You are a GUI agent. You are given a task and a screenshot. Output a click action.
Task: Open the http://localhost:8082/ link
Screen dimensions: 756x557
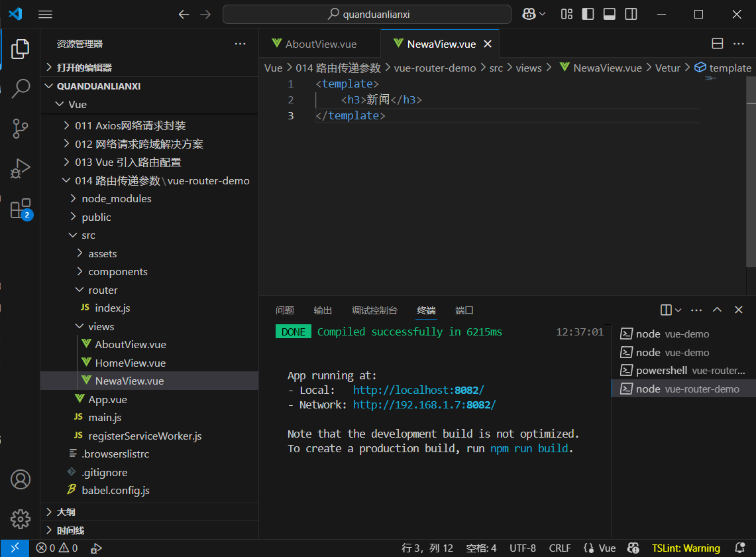point(419,390)
